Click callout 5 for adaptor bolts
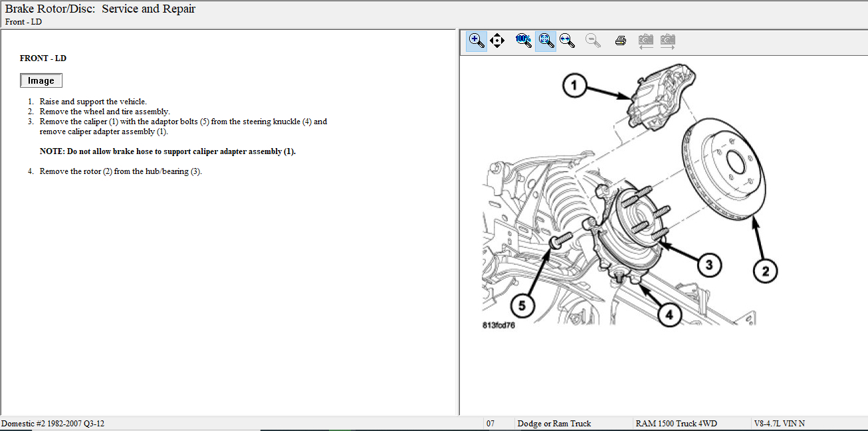The image size is (868, 431). 522,305
